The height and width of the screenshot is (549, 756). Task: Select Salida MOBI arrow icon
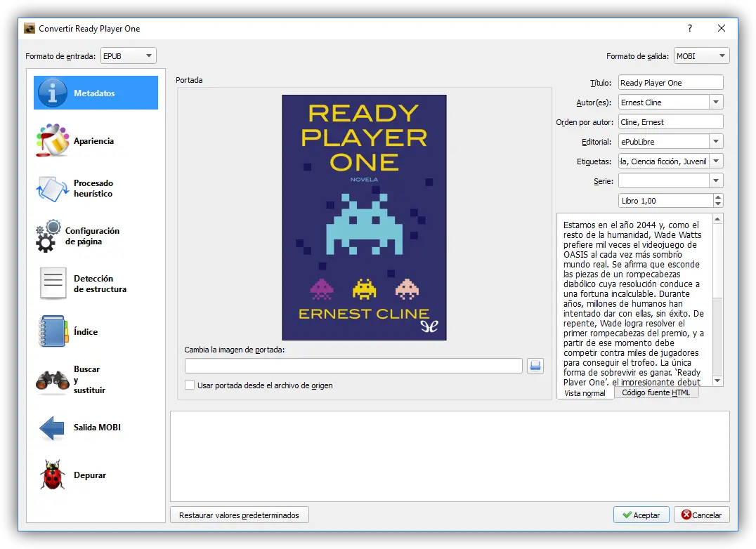(x=53, y=428)
